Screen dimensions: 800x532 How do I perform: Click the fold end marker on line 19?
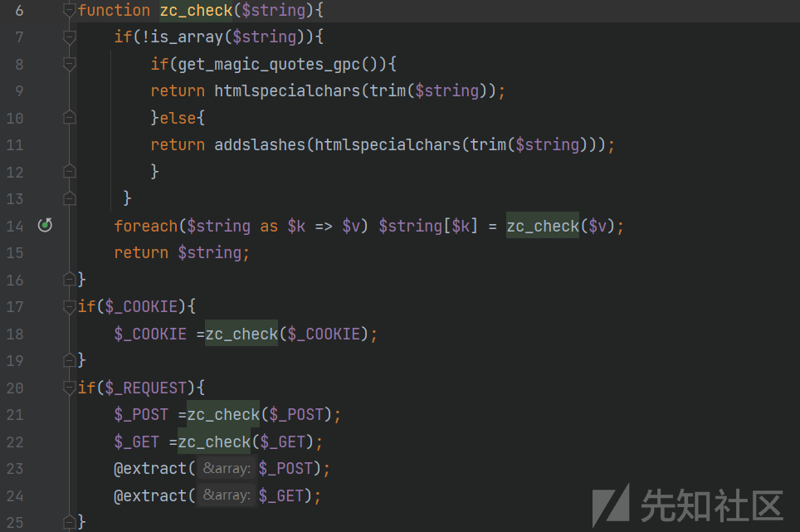pyautogui.click(x=70, y=361)
